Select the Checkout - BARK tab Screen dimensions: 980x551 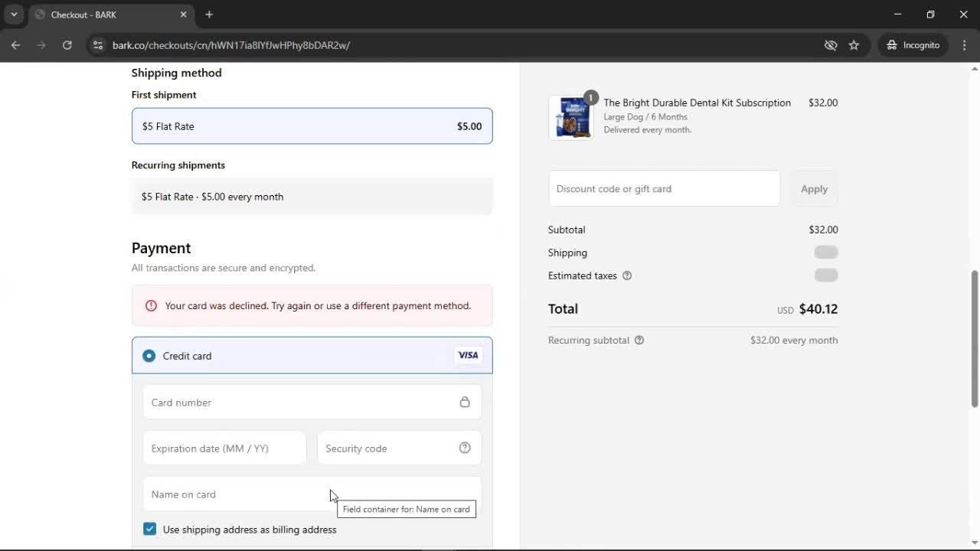[111, 15]
